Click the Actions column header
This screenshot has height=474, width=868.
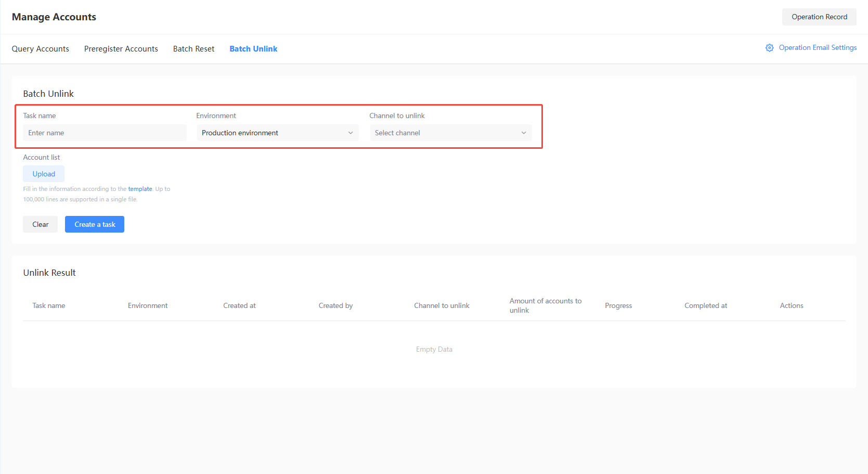(791, 306)
